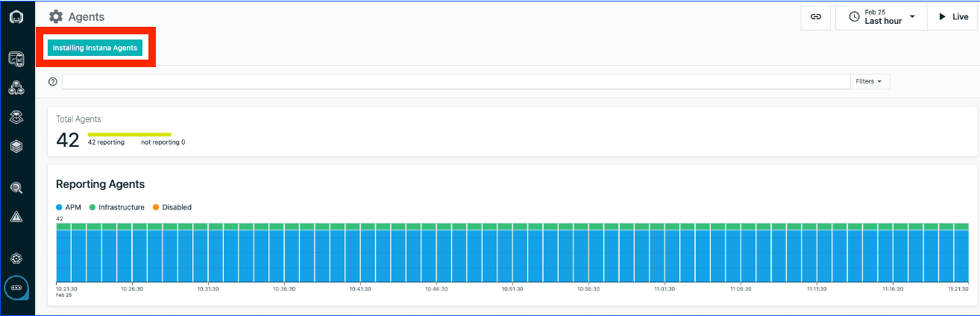
Task: Click the agents search input field
Action: (455, 81)
